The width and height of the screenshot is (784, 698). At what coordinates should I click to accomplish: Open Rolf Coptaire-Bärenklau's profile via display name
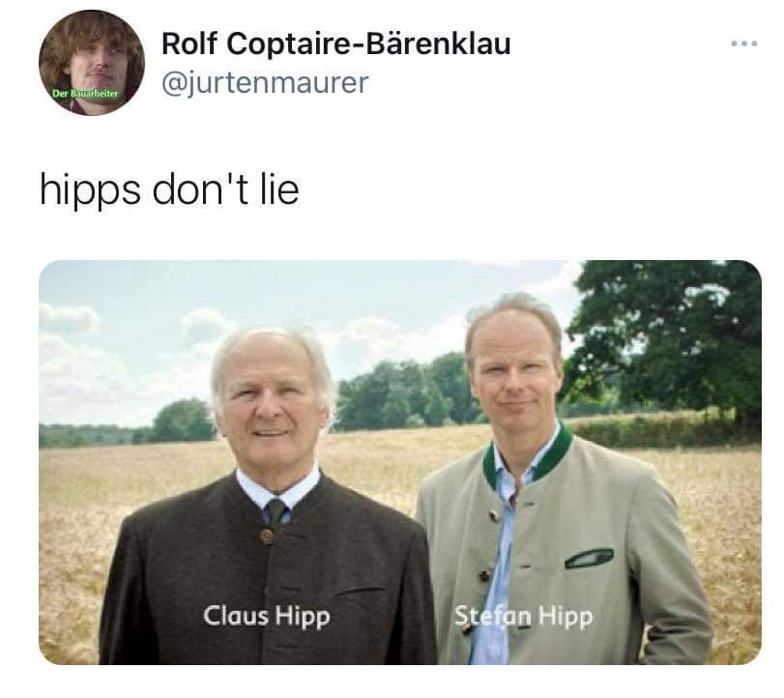336,44
